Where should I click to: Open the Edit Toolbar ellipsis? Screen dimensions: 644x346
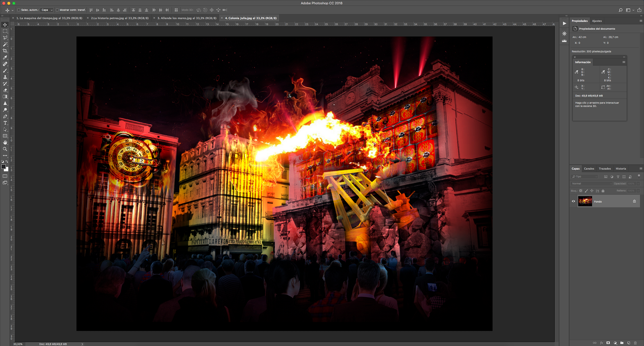click(x=5, y=156)
